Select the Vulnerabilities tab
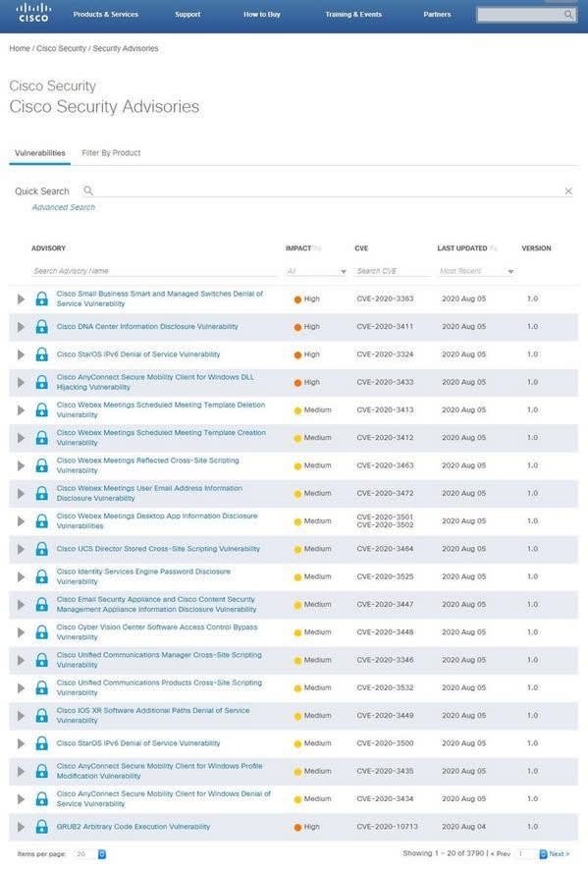Viewport: 588px width, 869px height. click(40, 153)
